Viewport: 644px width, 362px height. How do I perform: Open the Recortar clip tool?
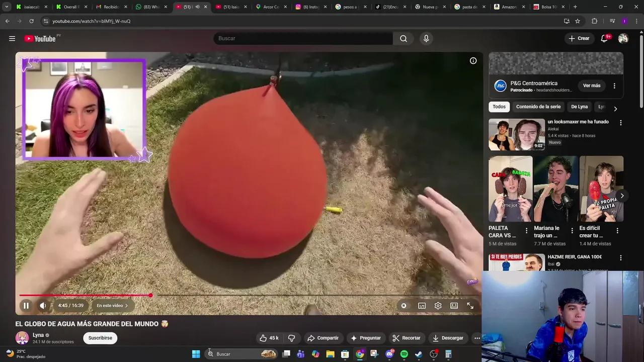[x=407, y=338]
